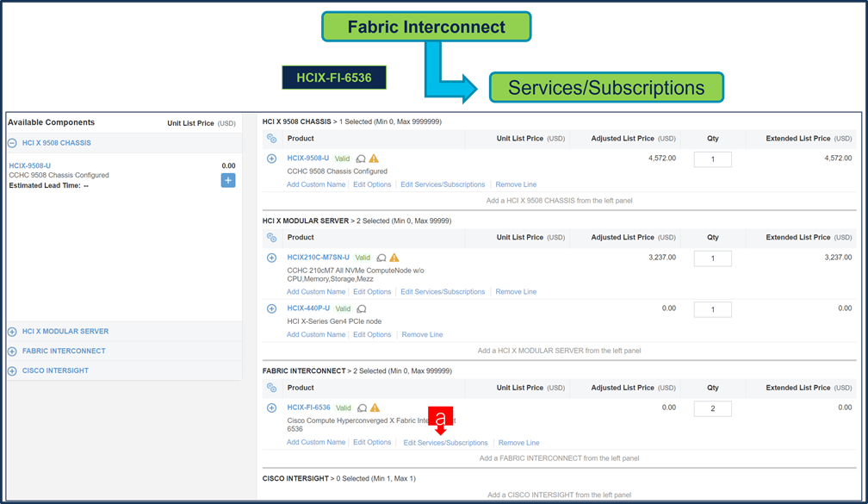The width and height of the screenshot is (868, 504).
Task: Click the link icon in chassis table header
Action: point(271,139)
